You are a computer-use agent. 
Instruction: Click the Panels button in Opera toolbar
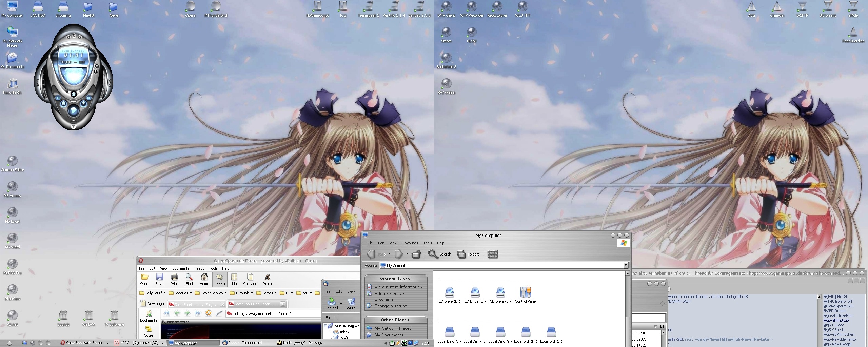219,280
